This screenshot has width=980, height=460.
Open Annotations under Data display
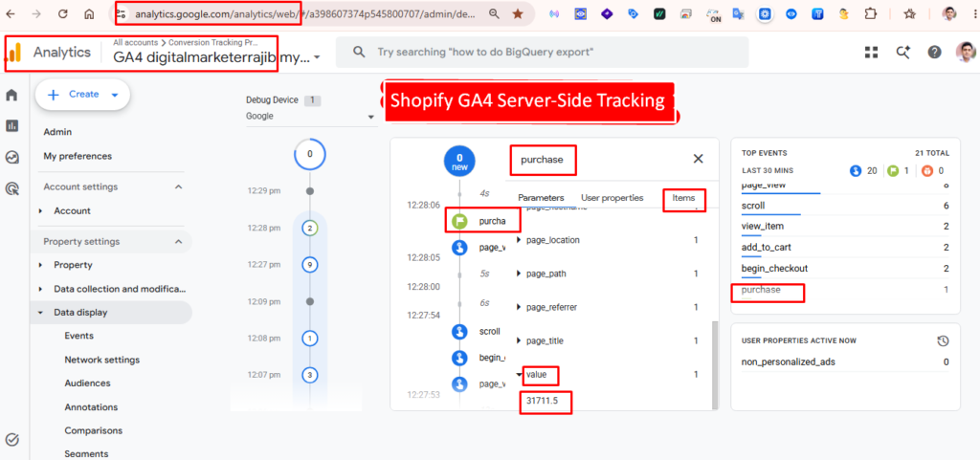click(91, 407)
